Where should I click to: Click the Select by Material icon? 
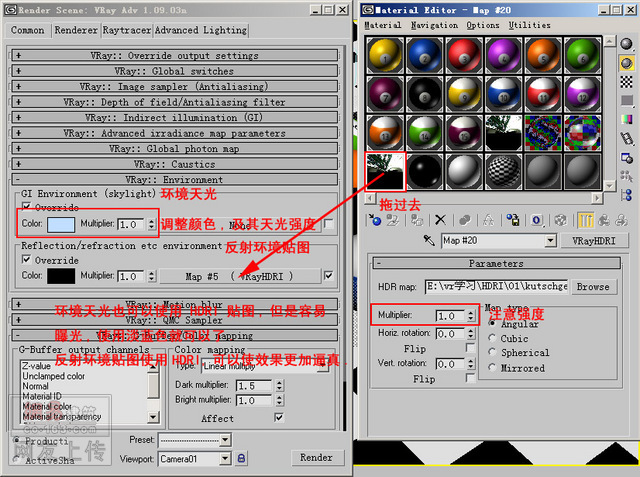coord(627,176)
